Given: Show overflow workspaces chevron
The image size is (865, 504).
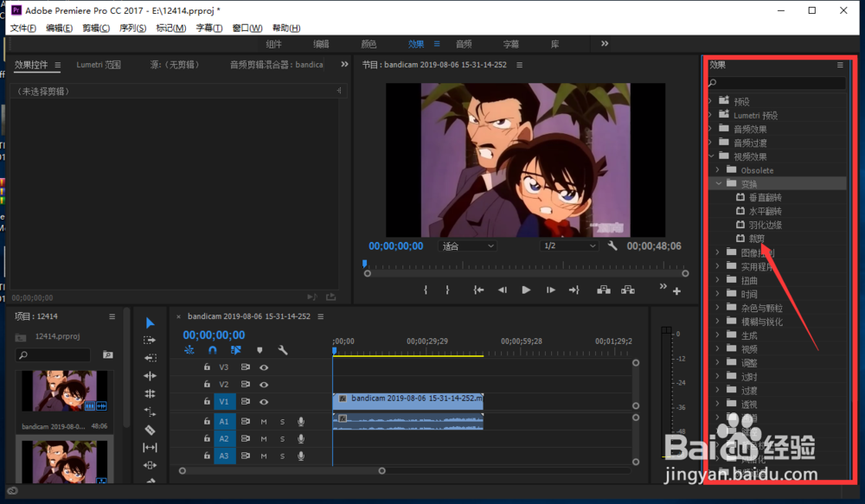Looking at the screenshot, I should [605, 43].
